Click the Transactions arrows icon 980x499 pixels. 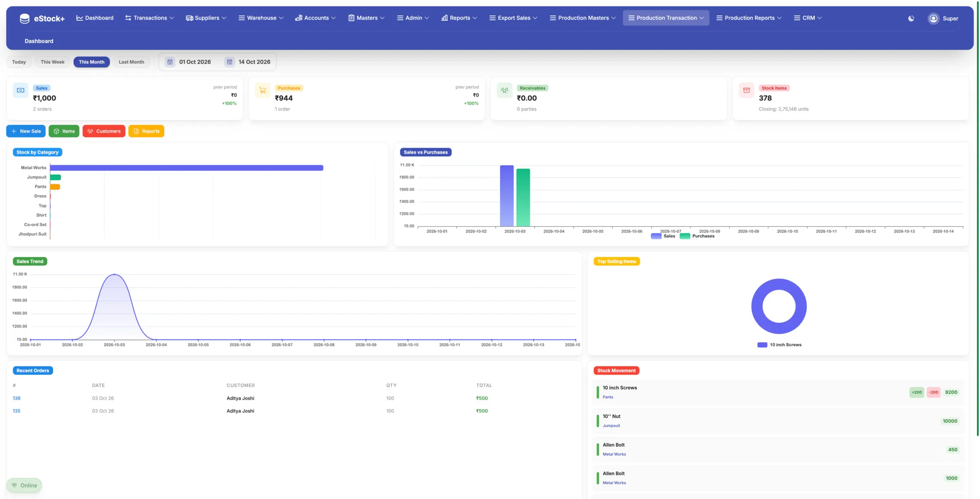(x=128, y=18)
